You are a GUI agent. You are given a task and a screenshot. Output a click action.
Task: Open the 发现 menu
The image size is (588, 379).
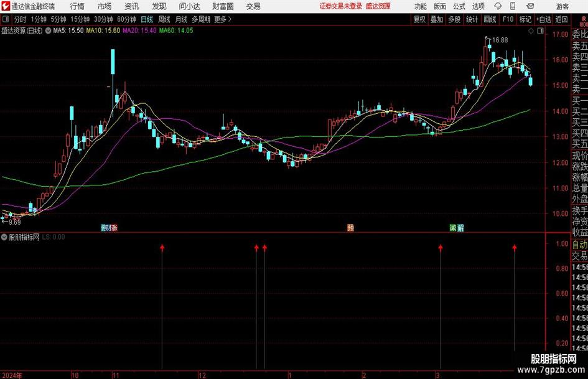[159, 6]
